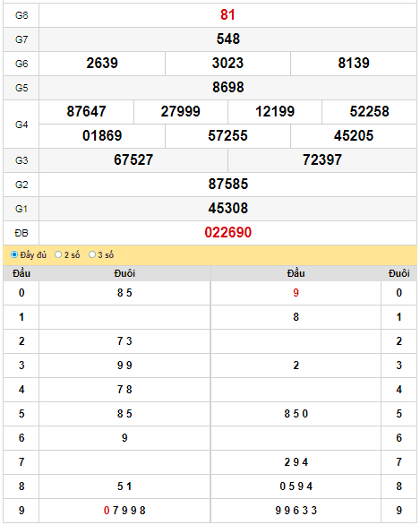Click the red 9 in Đuôi row 0
This screenshot has width=420, height=525.
click(x=296, y=293)
